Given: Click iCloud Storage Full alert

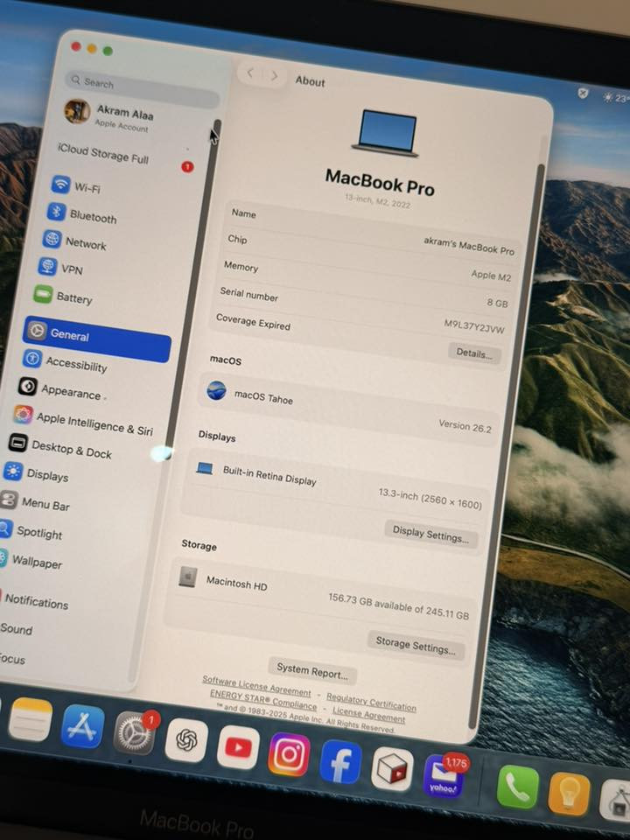Looking at the screenshot, I should 103,154.
